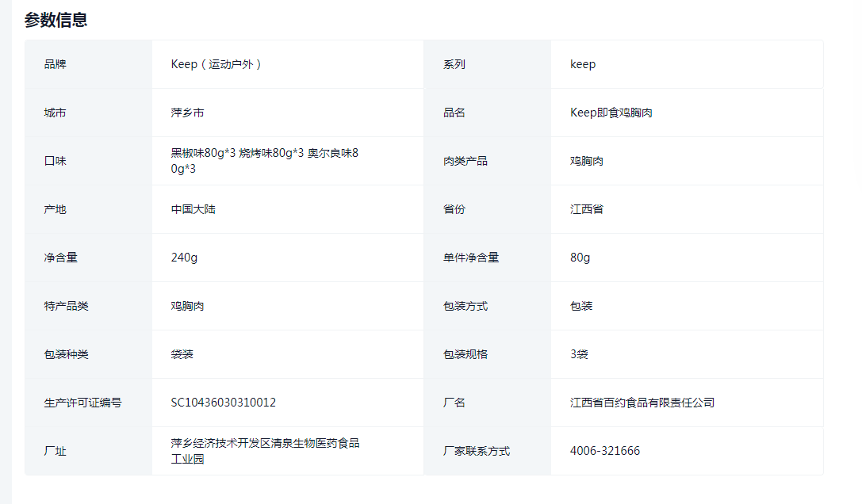Select the single-item net content 80g
This screenshot has width=862, height=504.
[x=580, y=258]
